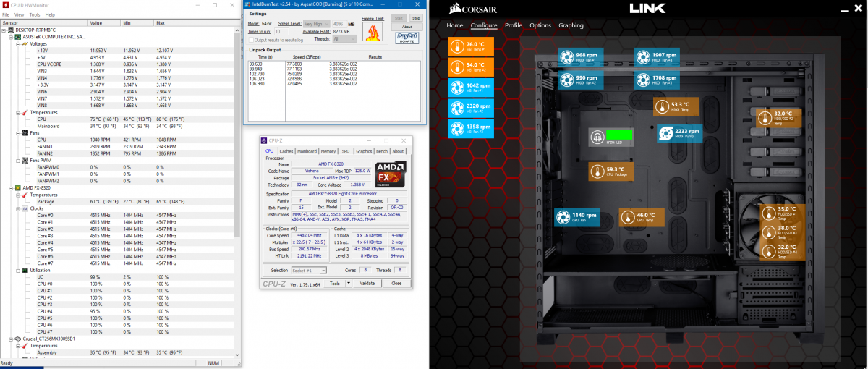This screenshot has height=369, width=868.
Task: Switch to the Memory tab in CPU-Z
Action: [x=328, y=151]
